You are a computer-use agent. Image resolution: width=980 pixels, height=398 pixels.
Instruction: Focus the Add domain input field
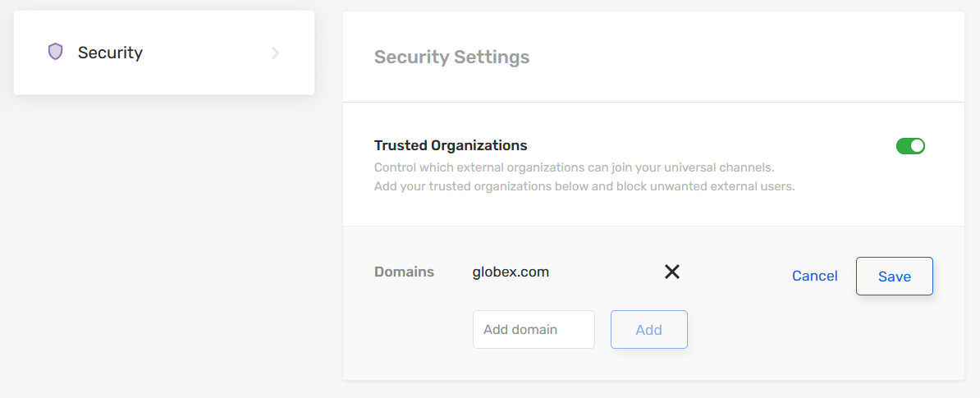pyautogui.click(x=534, y=329)
